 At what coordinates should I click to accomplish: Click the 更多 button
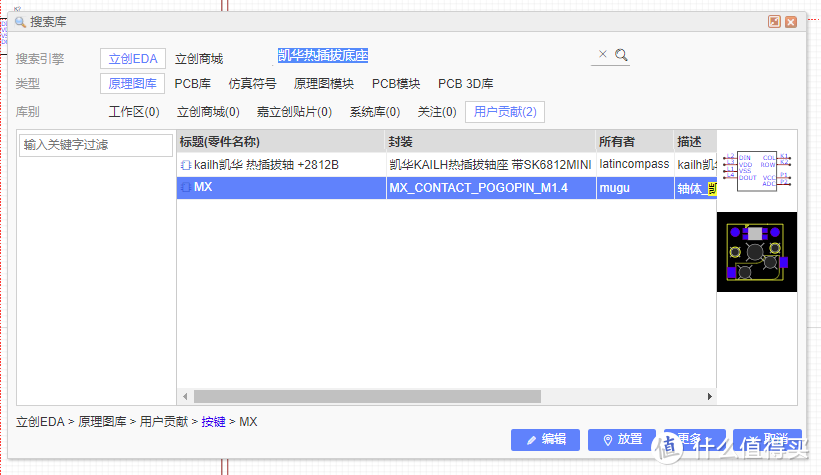695,439
